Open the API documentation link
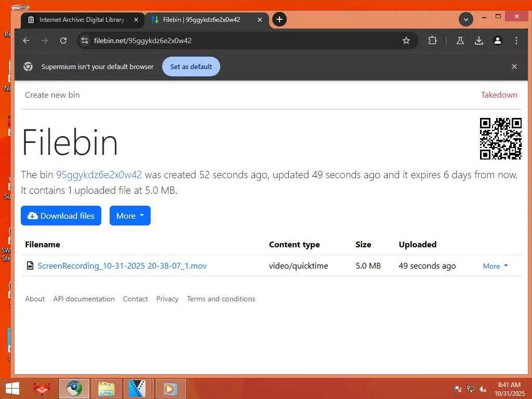 pyautogui.click(x=84, y=299)
